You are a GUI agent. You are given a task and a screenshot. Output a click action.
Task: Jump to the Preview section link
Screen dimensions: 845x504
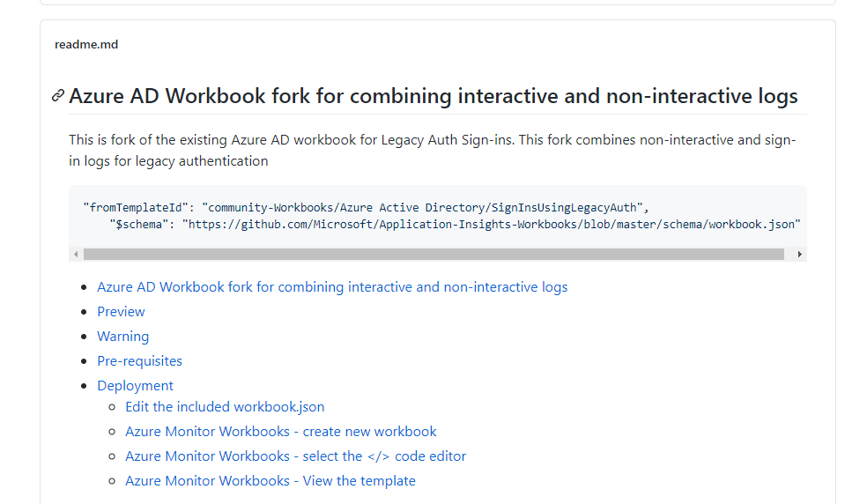click(x=121, y=312)
